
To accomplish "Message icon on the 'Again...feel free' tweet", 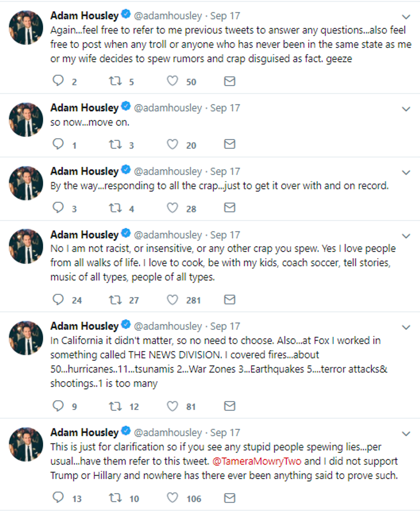I will (230, 81).
